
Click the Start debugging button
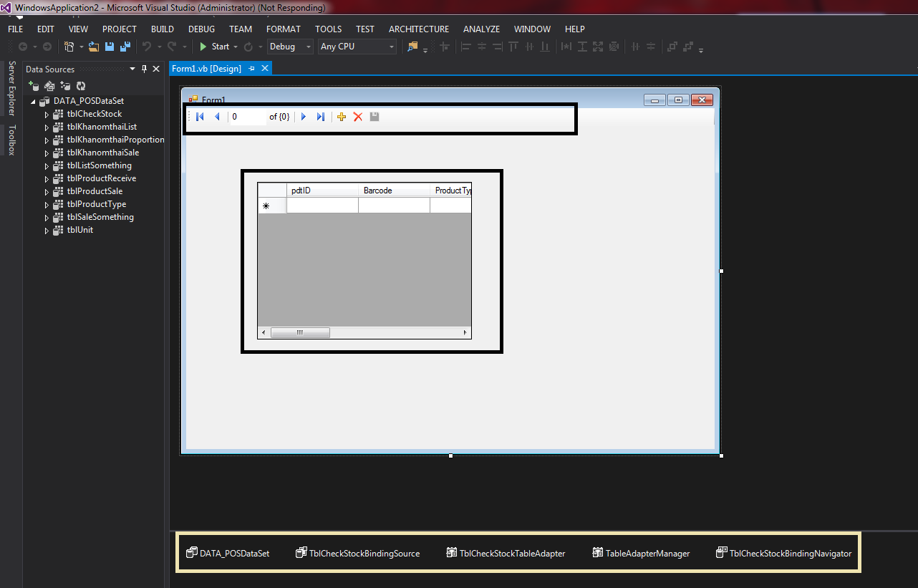[214, 47]
